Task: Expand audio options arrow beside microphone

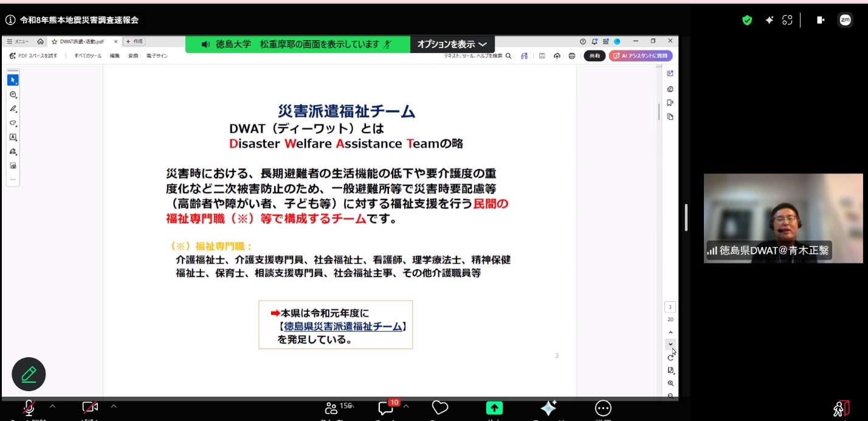Action: 52,406
